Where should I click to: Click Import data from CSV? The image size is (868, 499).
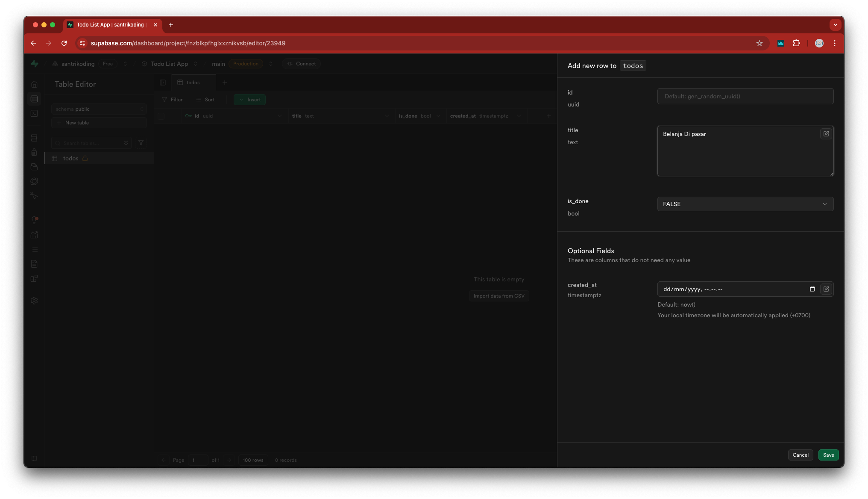[499, 296]
